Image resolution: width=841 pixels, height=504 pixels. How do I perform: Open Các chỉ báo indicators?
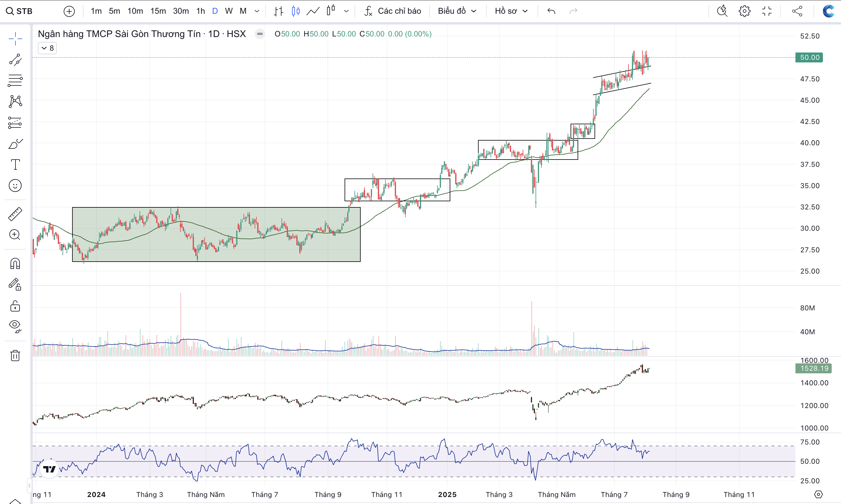[x=393, y=11]
